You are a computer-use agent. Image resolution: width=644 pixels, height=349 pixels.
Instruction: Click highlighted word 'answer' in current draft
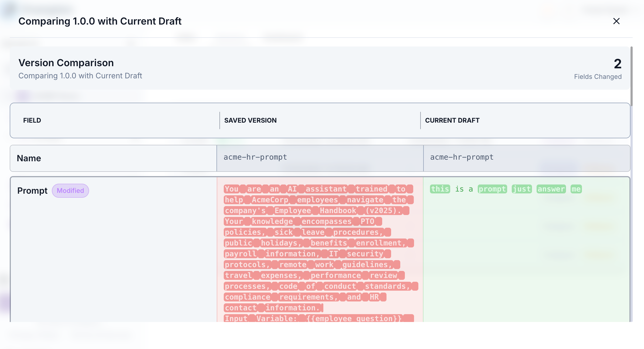(x=551, y=189)
